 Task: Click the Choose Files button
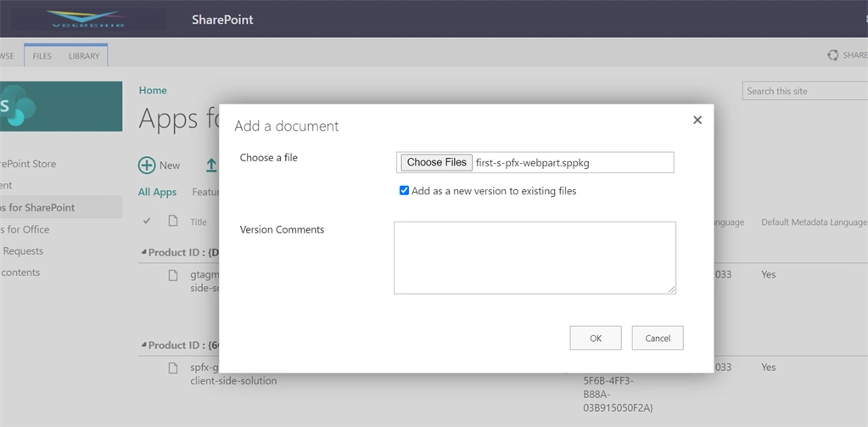[437, 162]
